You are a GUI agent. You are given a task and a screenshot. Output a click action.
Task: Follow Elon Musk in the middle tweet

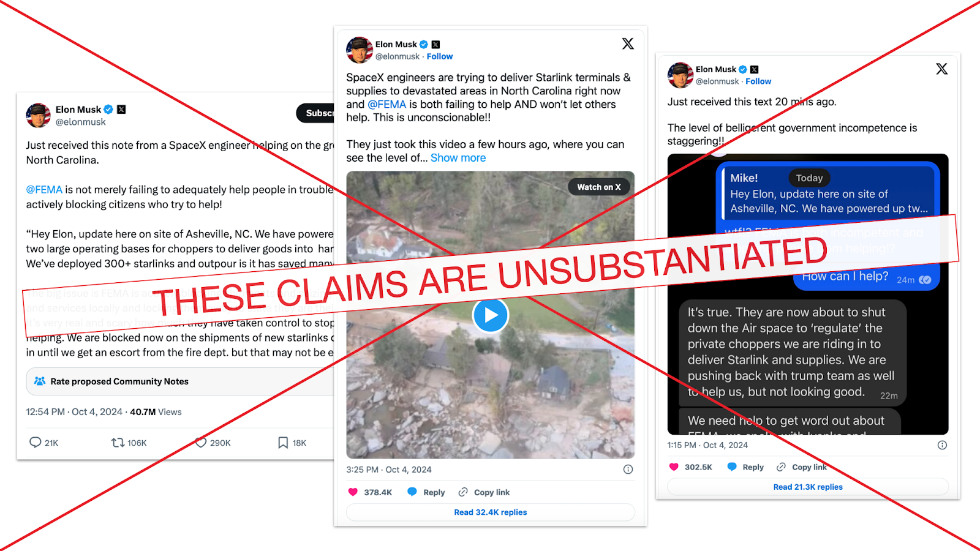[x=440, y=56]
